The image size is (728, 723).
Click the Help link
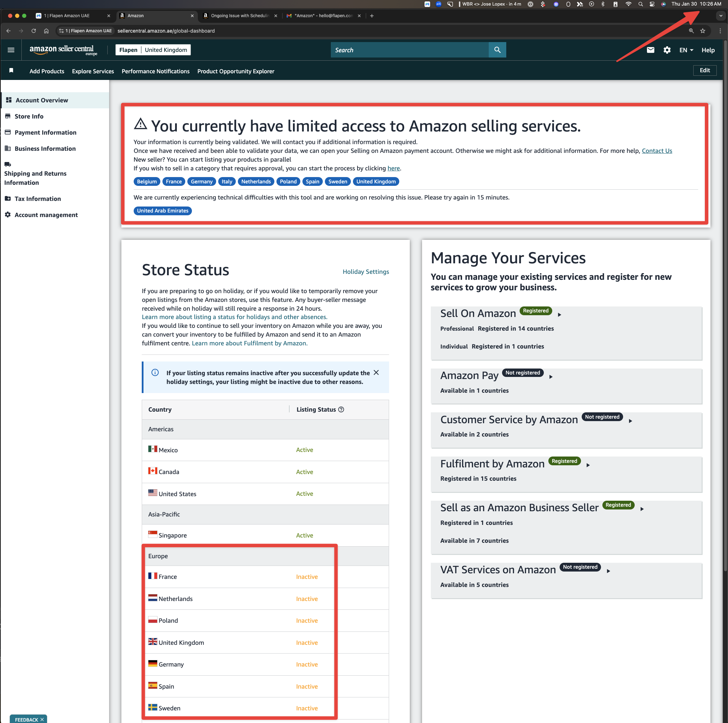(708, 50)
